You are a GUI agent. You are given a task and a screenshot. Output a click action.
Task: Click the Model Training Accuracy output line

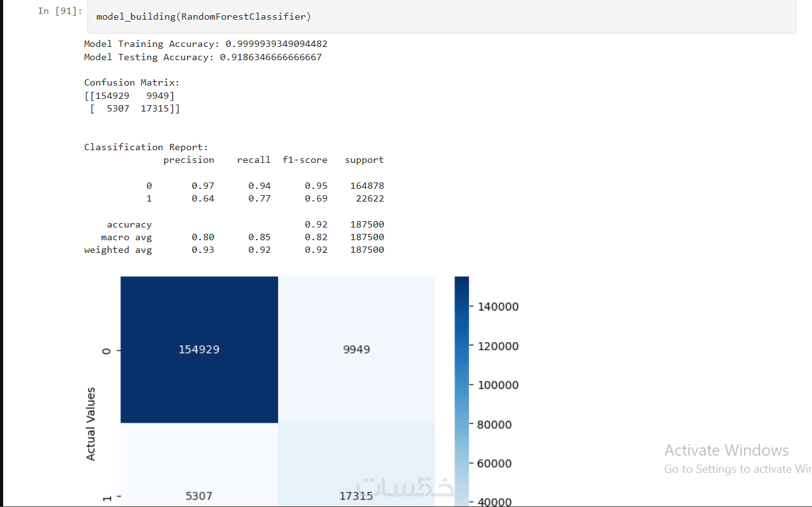206,44
